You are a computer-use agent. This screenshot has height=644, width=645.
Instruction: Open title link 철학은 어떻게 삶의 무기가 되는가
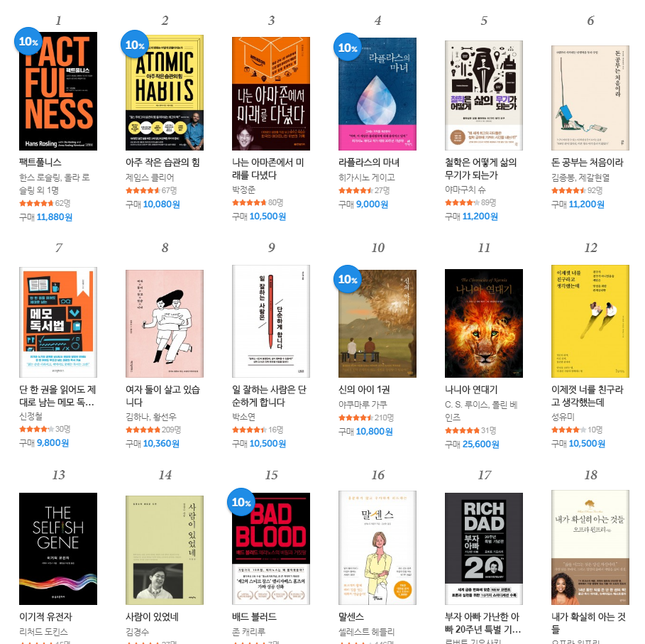point(480,169)
